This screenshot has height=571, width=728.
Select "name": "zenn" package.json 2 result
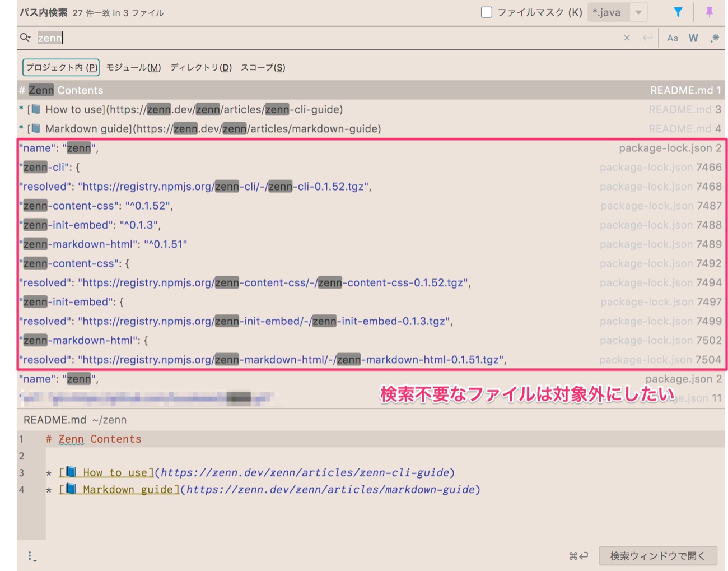(370, 379)
